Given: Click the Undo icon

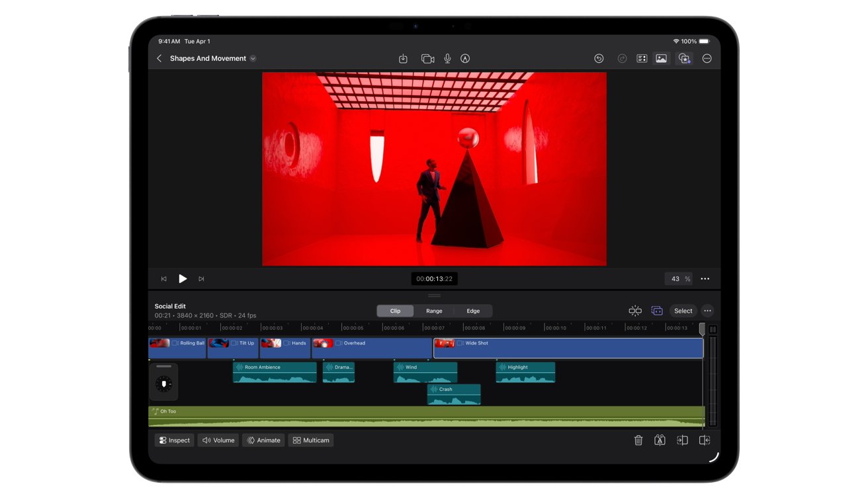Looking at the screenshot, I should (x=599, y=58).
